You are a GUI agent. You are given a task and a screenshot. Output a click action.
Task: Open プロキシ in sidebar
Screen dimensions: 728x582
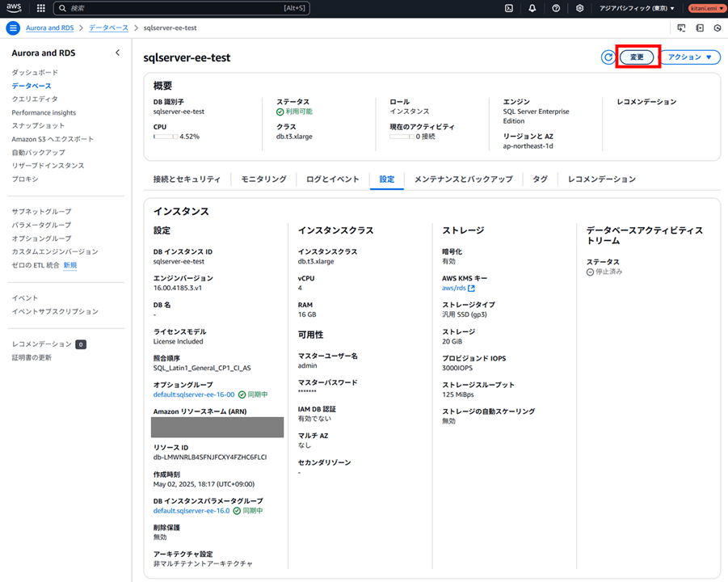click(25, 179)
